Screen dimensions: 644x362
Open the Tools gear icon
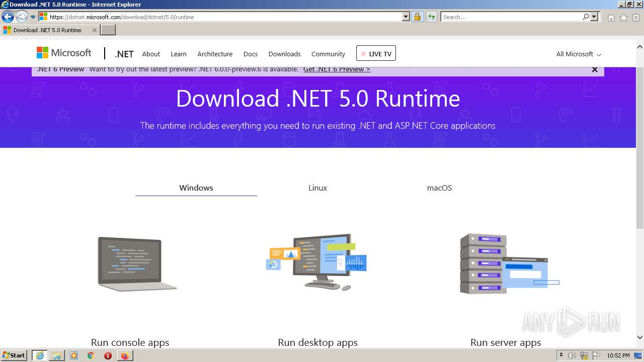(636, 18)
